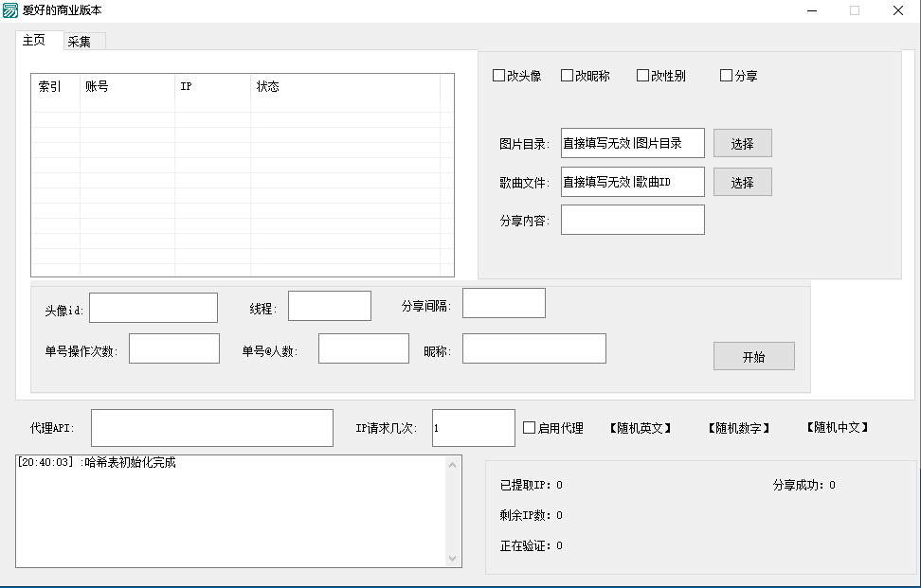Screen dimensions: 921x588
Task: Click the 分享内容 text field
Action: (632, 220)
